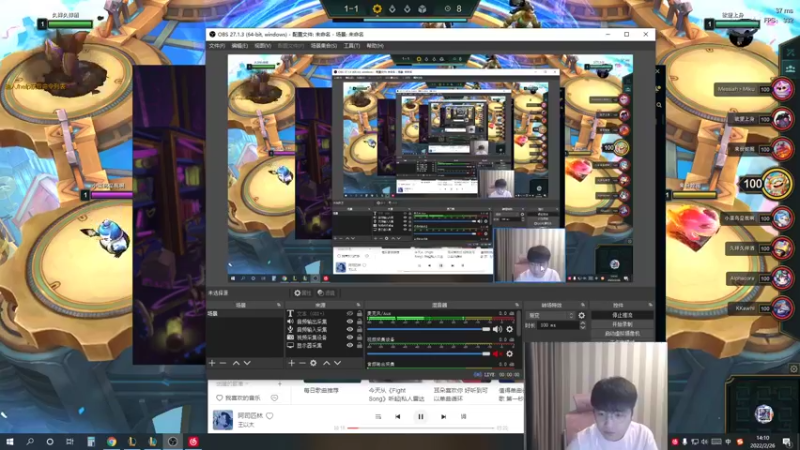Select the 显示器采集 source row
The height and width of the screenshot is (450, 800).
click(324, 345)
